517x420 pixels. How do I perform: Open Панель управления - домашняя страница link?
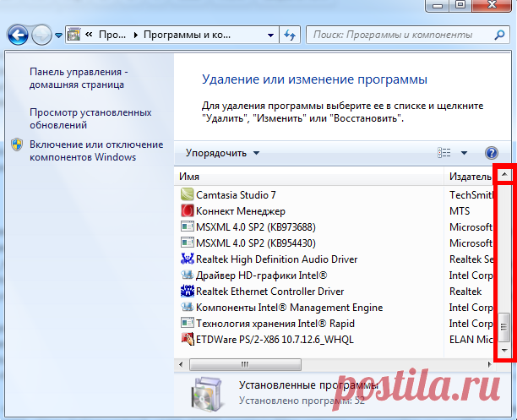78,79
